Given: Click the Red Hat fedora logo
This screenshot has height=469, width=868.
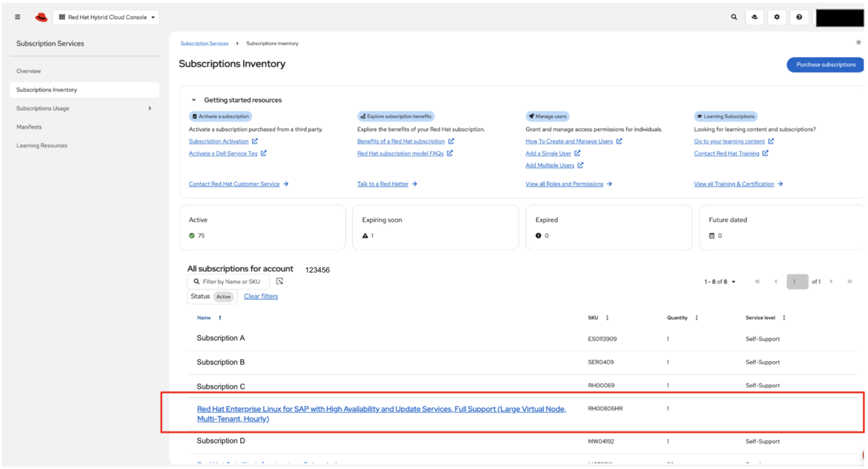Looking at the screenshot, I should (x=41, y=17).
